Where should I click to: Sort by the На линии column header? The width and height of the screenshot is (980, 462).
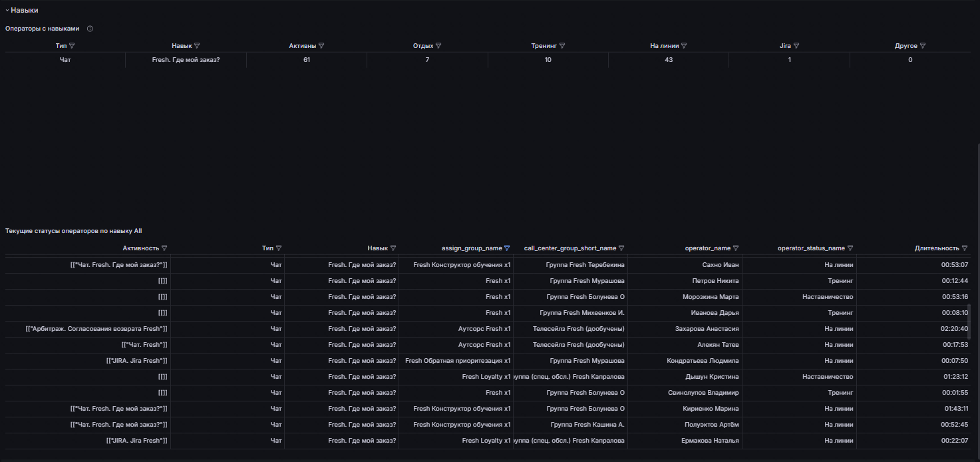tap(665, 46)
